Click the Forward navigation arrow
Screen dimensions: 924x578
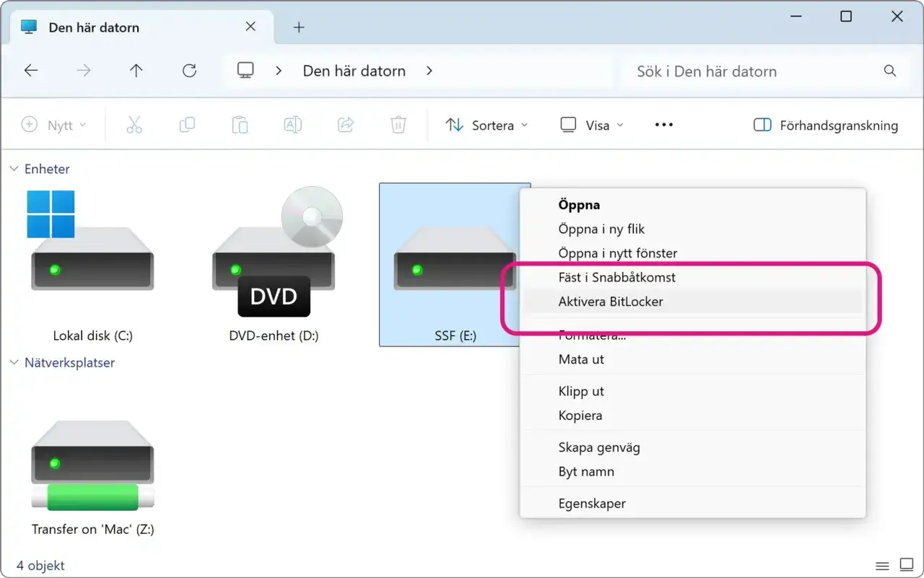pos(84,71)
